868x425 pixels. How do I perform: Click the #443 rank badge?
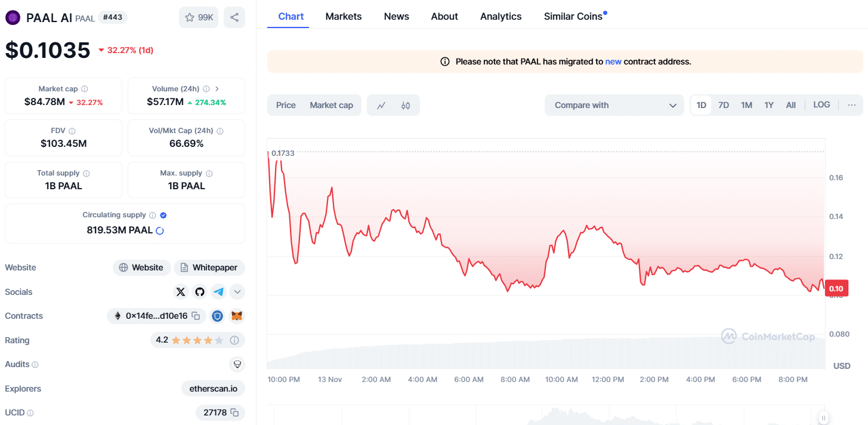113,17
